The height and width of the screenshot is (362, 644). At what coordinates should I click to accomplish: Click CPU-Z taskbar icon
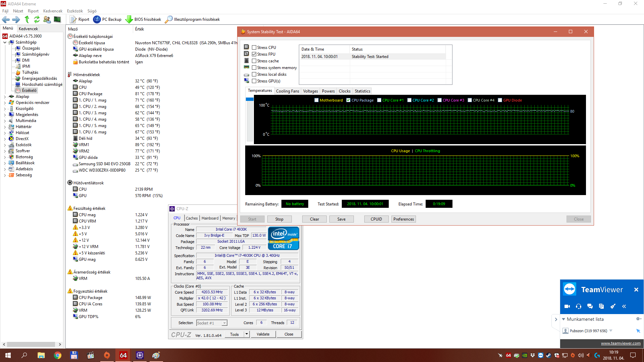140,355
